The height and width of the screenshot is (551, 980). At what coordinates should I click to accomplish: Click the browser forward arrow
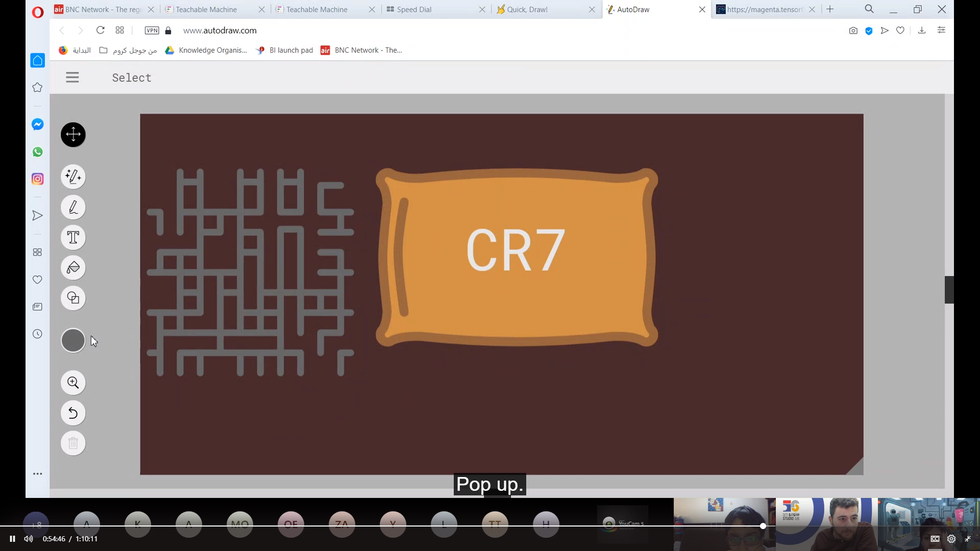click(x=80, y=31)
